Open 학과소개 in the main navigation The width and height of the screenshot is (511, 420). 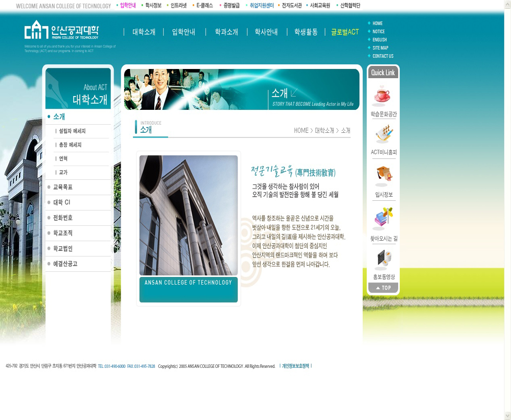tap(226, 32)
